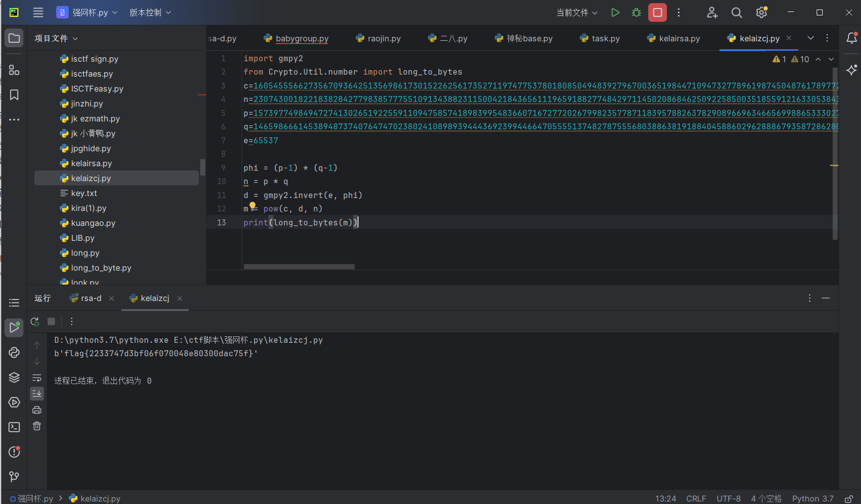Open the 版本控制 dropdown menu
This screenshot has width=861, height=504.
(150, 12)
